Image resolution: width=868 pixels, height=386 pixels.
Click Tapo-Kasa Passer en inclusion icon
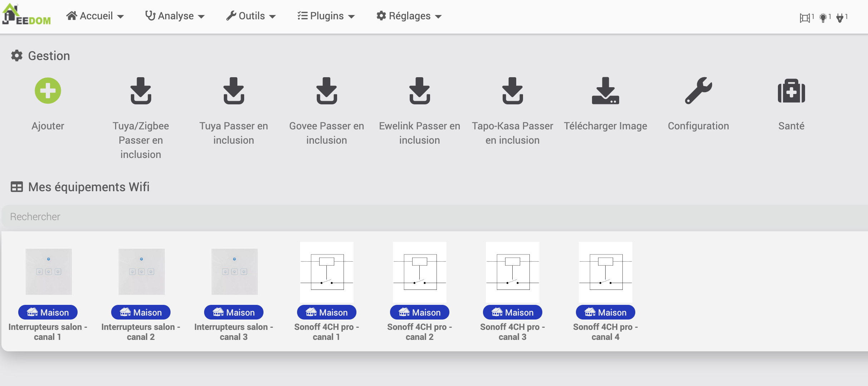click(x=512, y=91)
